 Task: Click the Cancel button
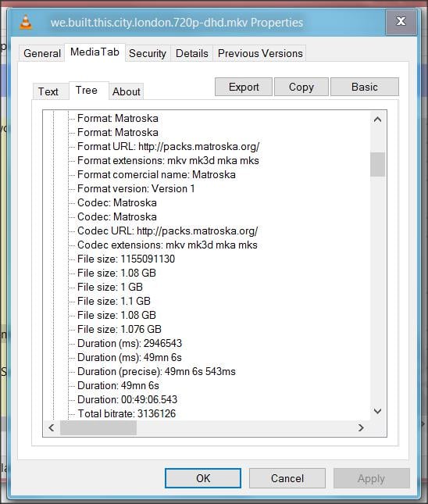(287, 478)
